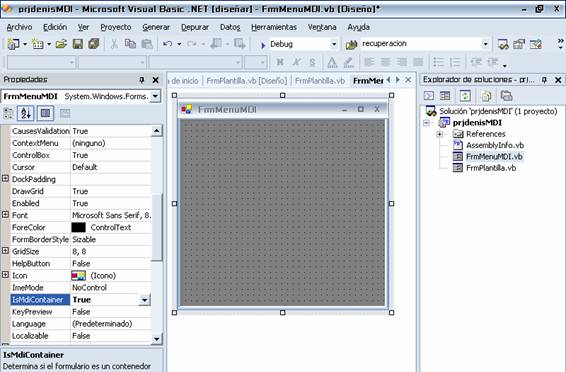Click properties scrollbar up arrow

(157, 131)
